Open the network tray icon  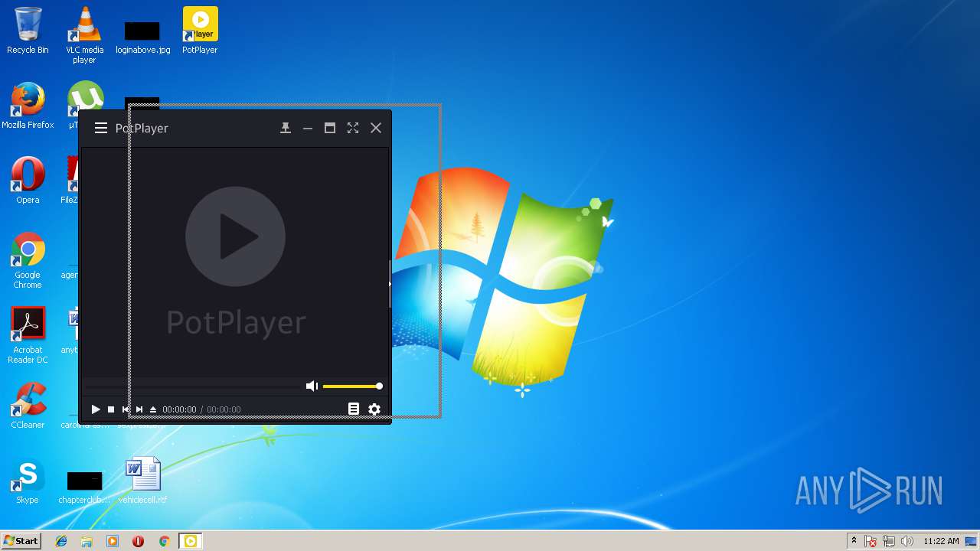tap(889, 541)
